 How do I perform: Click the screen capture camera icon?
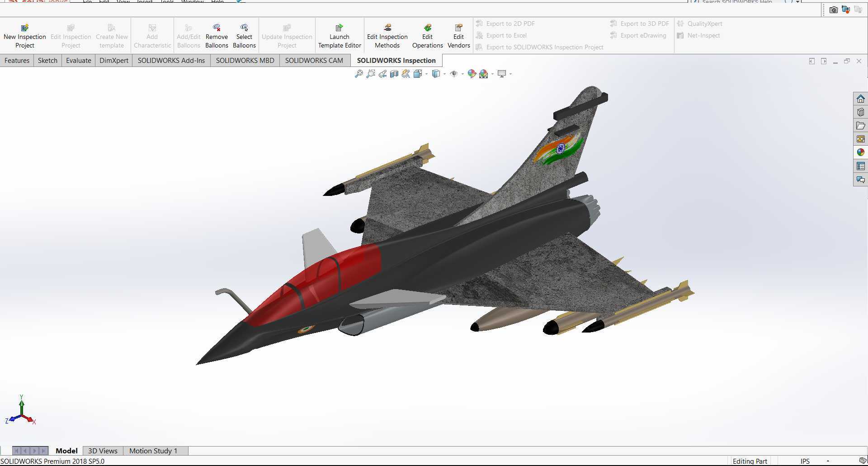tap(834, 10)
